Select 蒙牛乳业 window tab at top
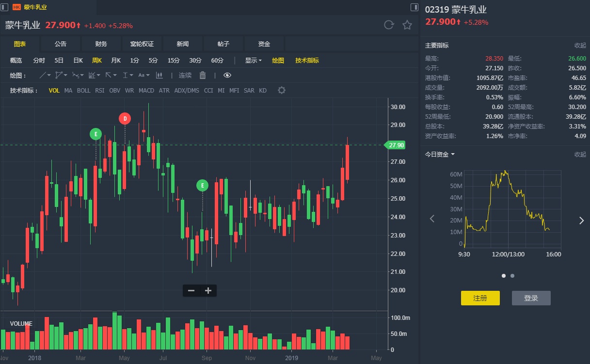Screen dimensions: 590x364 point(36,7)
